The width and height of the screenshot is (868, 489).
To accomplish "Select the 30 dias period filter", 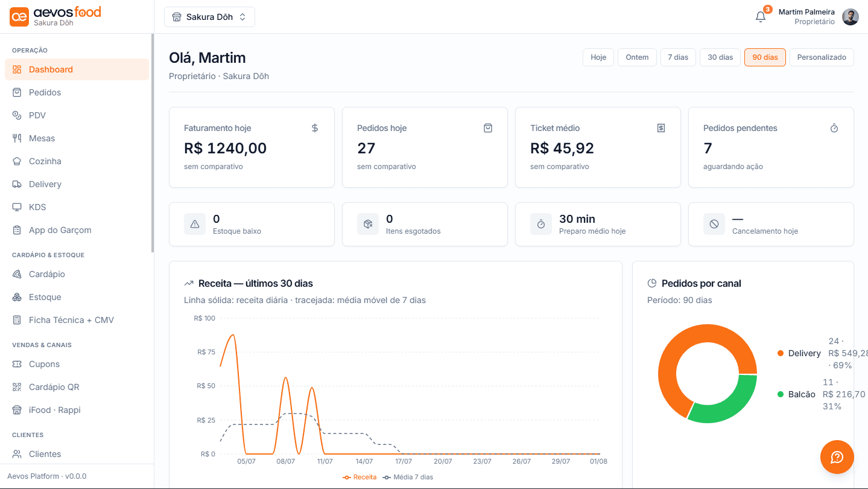I will coord(720,57).
